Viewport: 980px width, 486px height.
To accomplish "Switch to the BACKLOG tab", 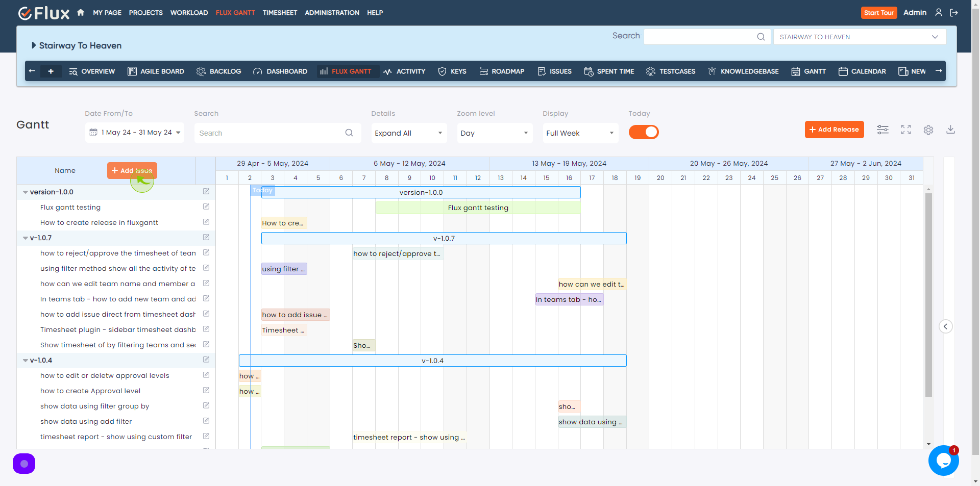I will [219, 71].
